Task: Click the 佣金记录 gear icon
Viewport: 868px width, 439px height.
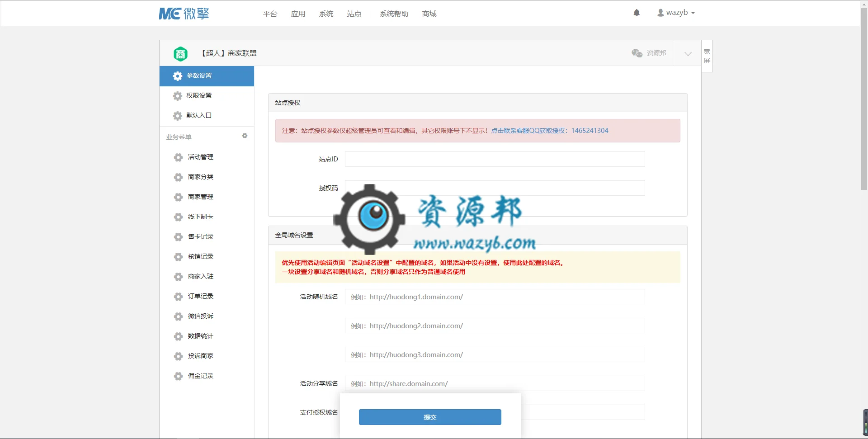Action: 179,376
